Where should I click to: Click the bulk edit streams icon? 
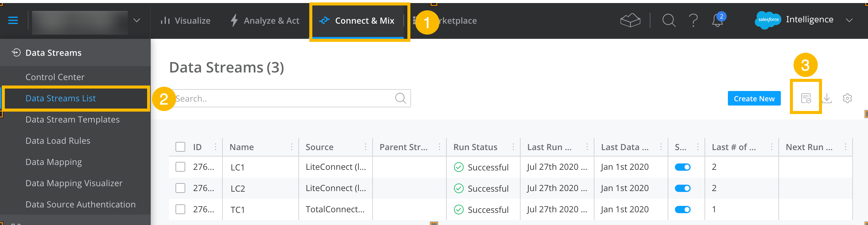pos(806,98)
